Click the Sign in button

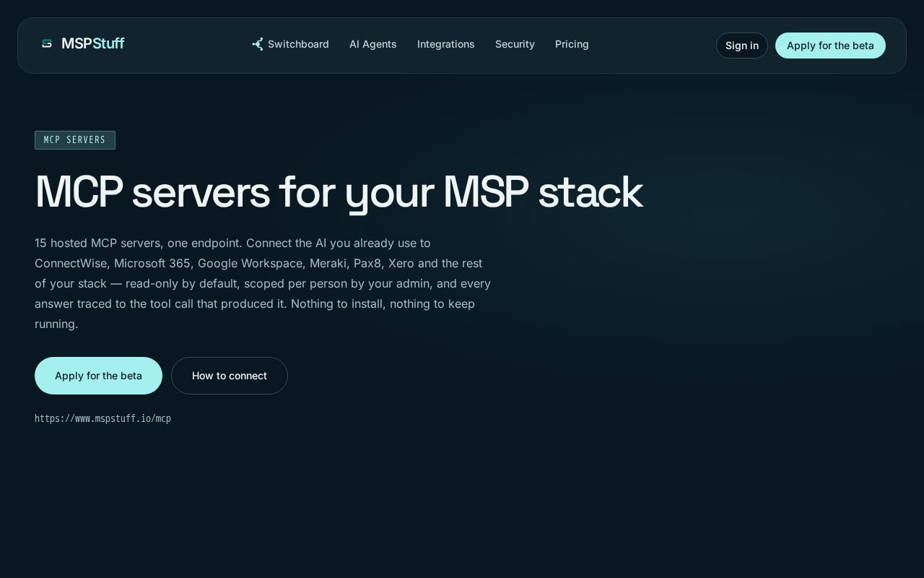click(x=742, y=46)
